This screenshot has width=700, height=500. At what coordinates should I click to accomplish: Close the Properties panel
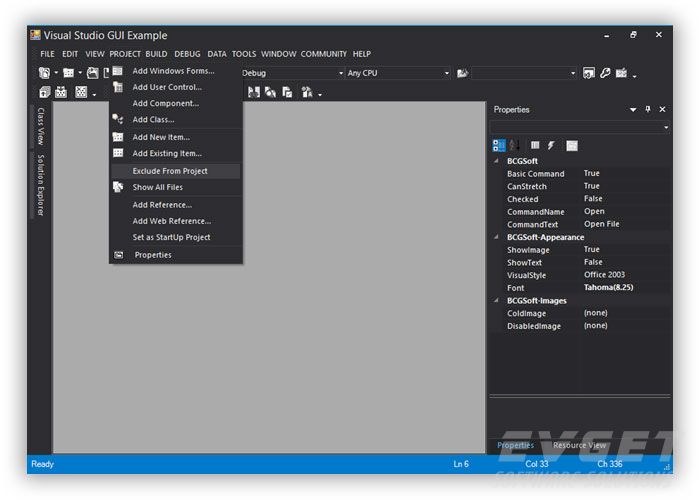pos(662,109)
